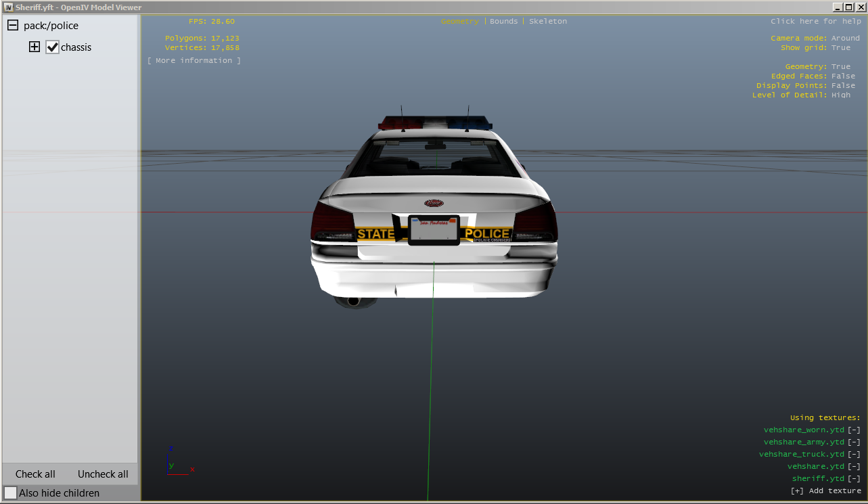This screenshot has height=504, width=868.
Task: Remove the vehshare_truck.ytd texture
Action: tap(854, 455)
